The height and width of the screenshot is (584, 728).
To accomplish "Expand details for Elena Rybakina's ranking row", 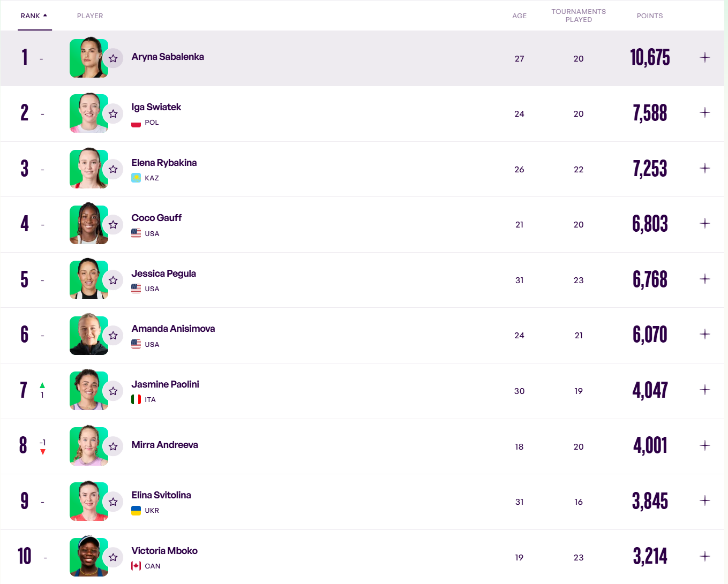I will tap(705, 168).
